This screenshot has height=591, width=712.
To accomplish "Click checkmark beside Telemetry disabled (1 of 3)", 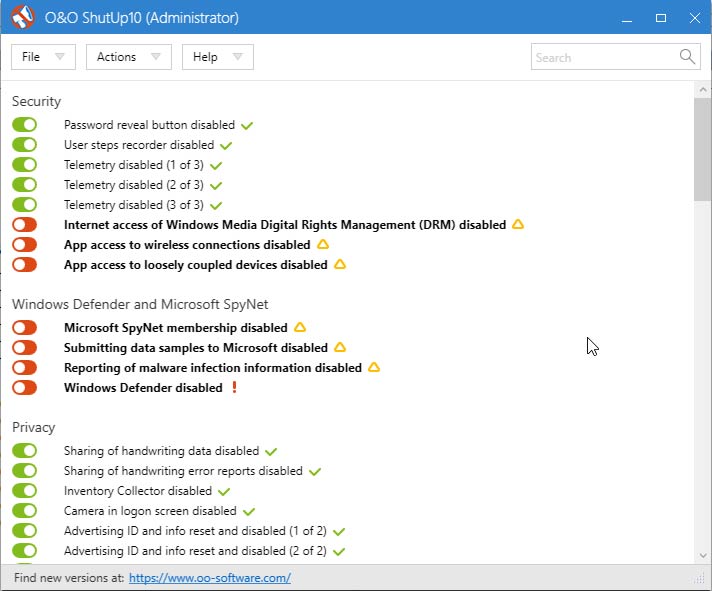I will (216, 166).
